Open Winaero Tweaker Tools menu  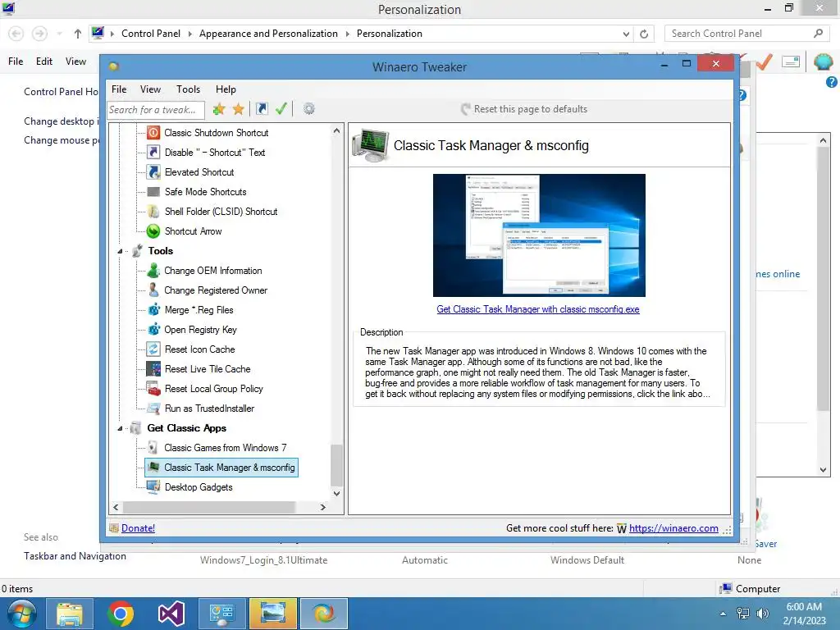(189, 89)
